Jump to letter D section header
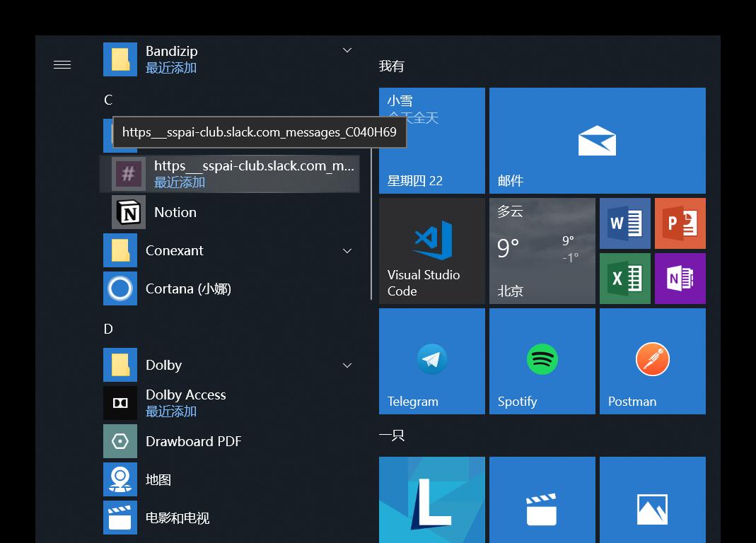Viewport: 756px width, 543px height. (108, 329)
